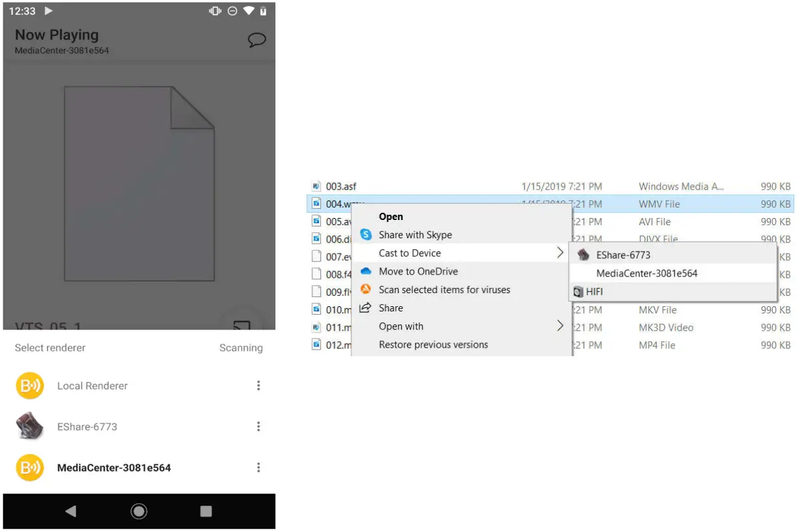Tap the blank document artwork thumbnail

(x=139, y=184)
